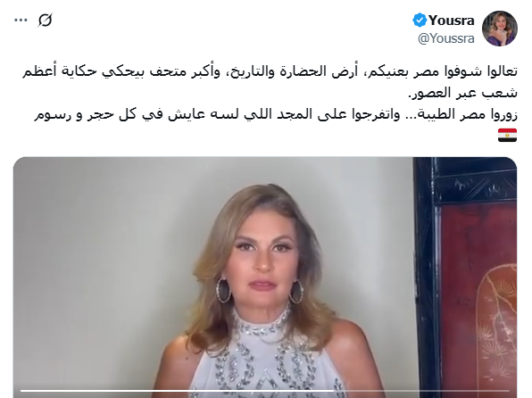532x398 pixels.
Task: Click the first line of tweet text
Action: tap(270, 72)
